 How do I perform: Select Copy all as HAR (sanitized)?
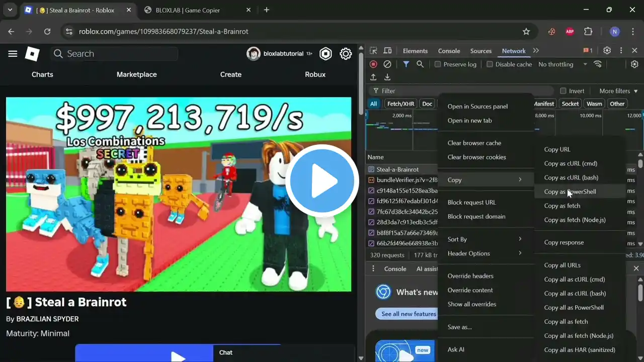pos(580,350)
